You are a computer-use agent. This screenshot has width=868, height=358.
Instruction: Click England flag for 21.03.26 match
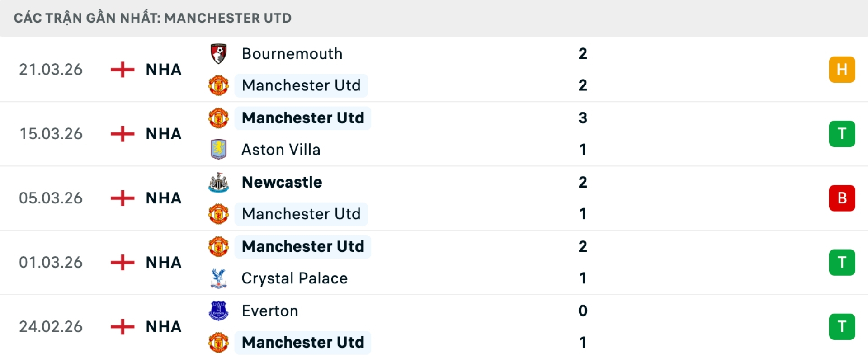pos(123,70)
